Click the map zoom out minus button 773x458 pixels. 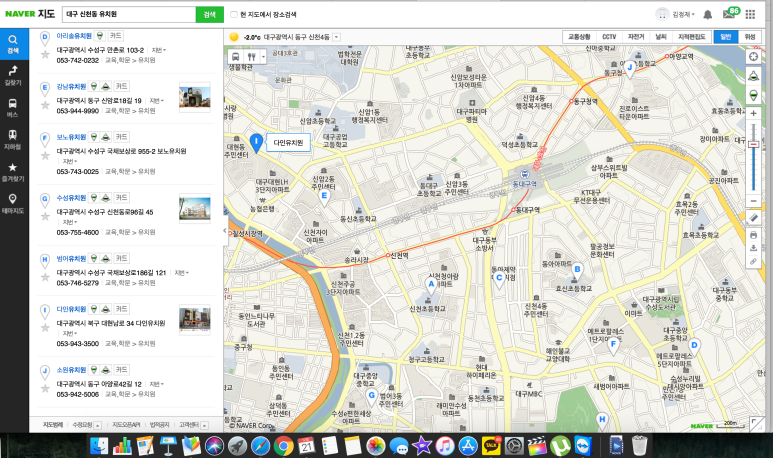tap(753, 201)
